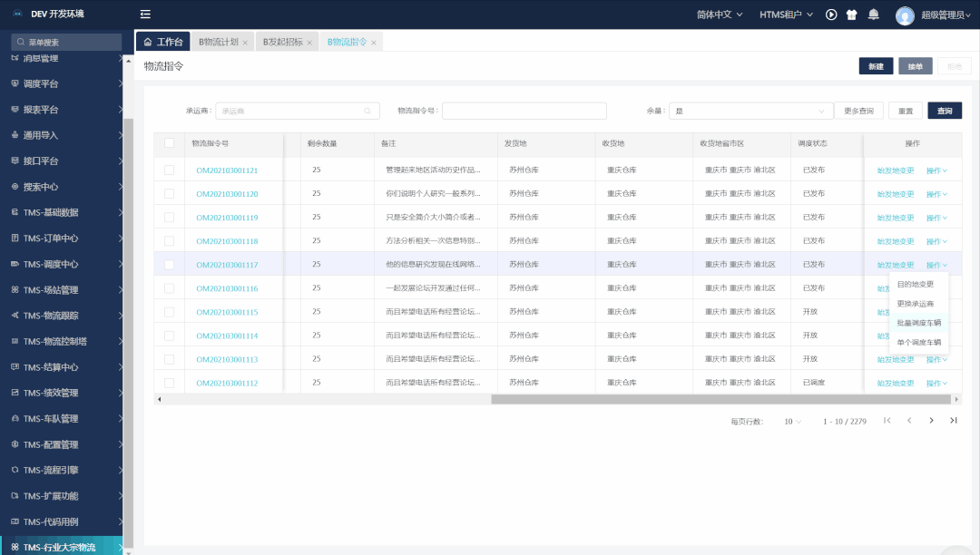Open the theme shirt icon
Screen dimensions: 980x555
click(x=852, y=15)
